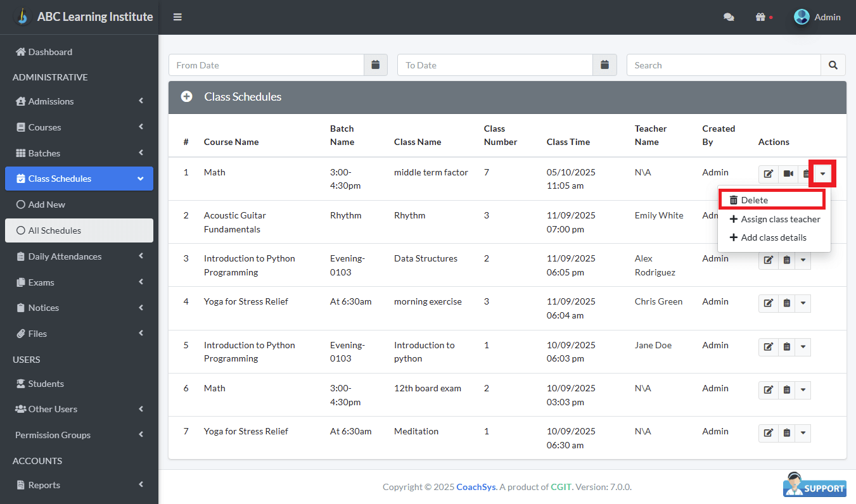Choose Delete from the actions menu
This screenshot has width=856, height=504.
[x=754, y=200]
